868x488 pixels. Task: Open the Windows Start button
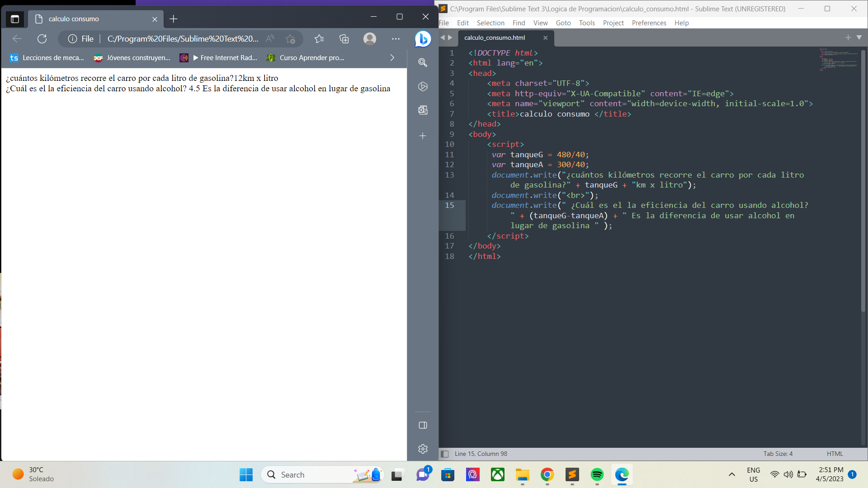246,474
